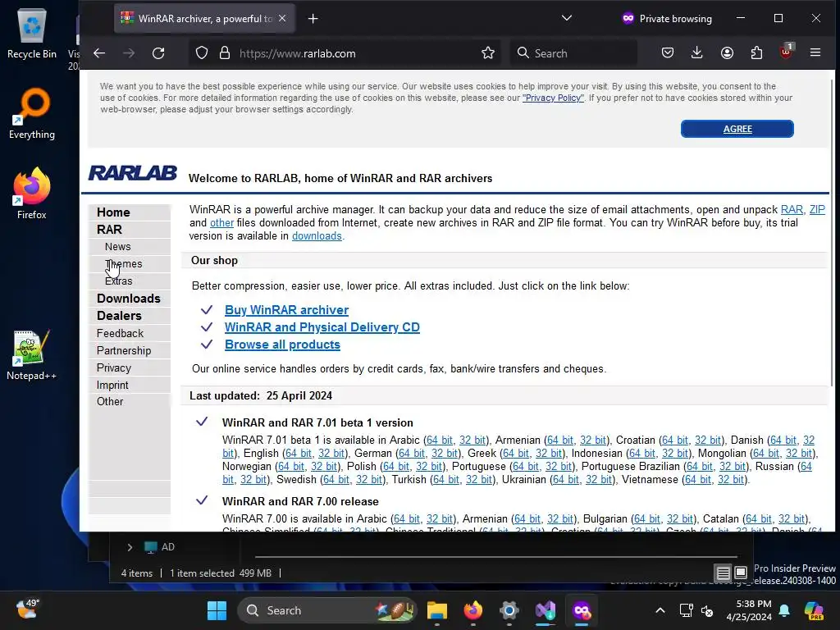This screenshot has height=630, width=840.
Task: Open the Notepad++ desktop shortcut
Action: (32, 354)
